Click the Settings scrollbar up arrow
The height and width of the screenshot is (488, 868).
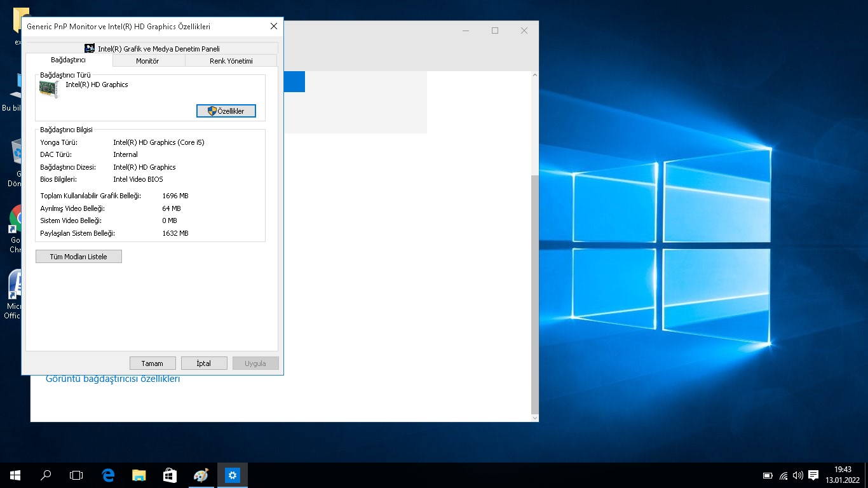tap(534, 75)
